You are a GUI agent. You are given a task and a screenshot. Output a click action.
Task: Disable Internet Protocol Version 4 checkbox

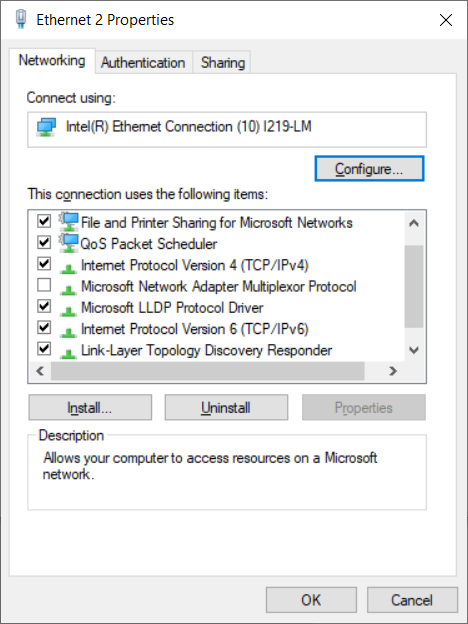pyautogui.click(x=44, y=263)
